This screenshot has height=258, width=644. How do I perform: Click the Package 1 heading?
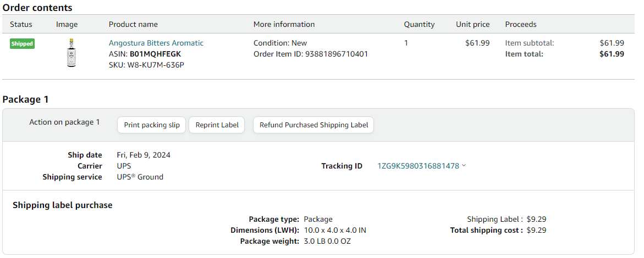(25, 99)
